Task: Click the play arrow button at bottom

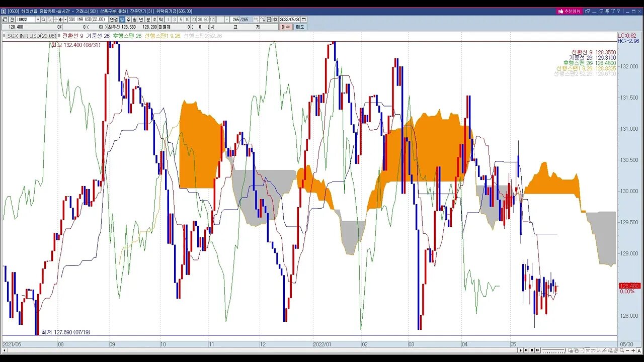Action: [x=521, y=350]
